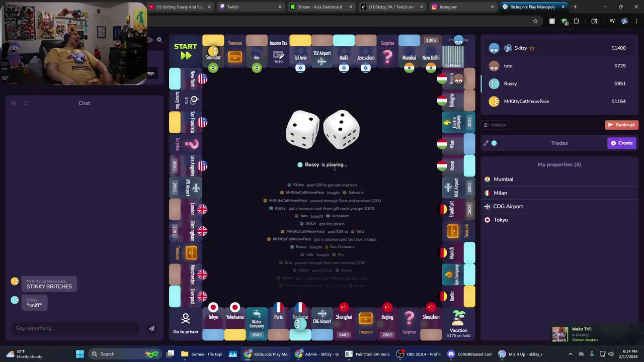Screen dimensions: 644x362
Task: Bookmark this page with the star icon
Action: 535,21
